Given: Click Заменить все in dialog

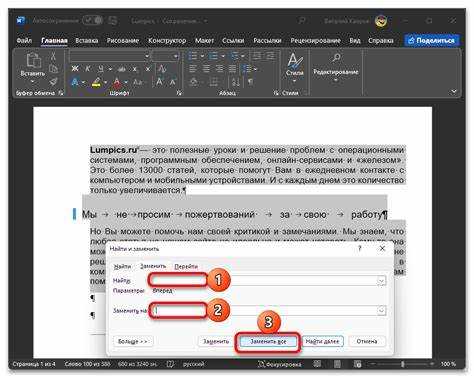Looking at the screenshot, I should tap(268, 341).
